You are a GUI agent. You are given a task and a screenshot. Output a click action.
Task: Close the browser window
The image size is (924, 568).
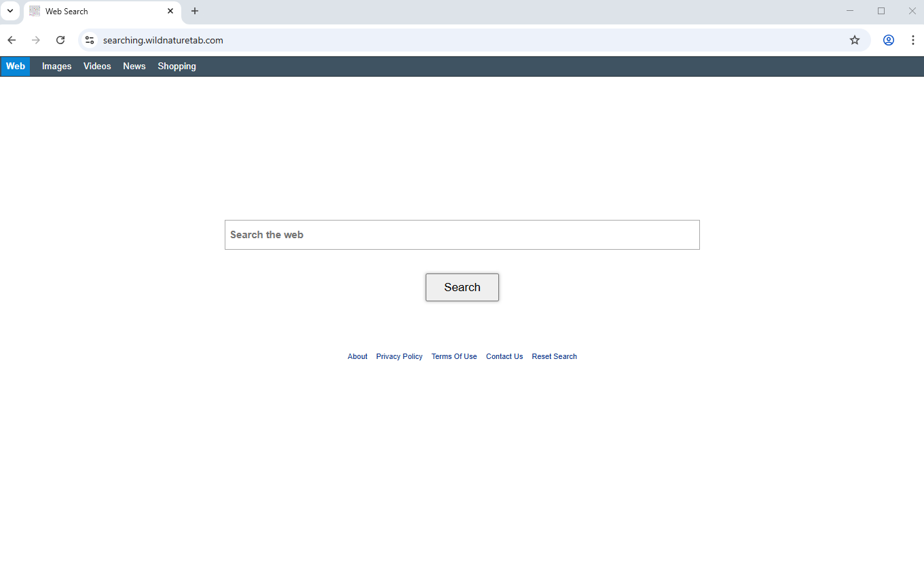(912, 11)
